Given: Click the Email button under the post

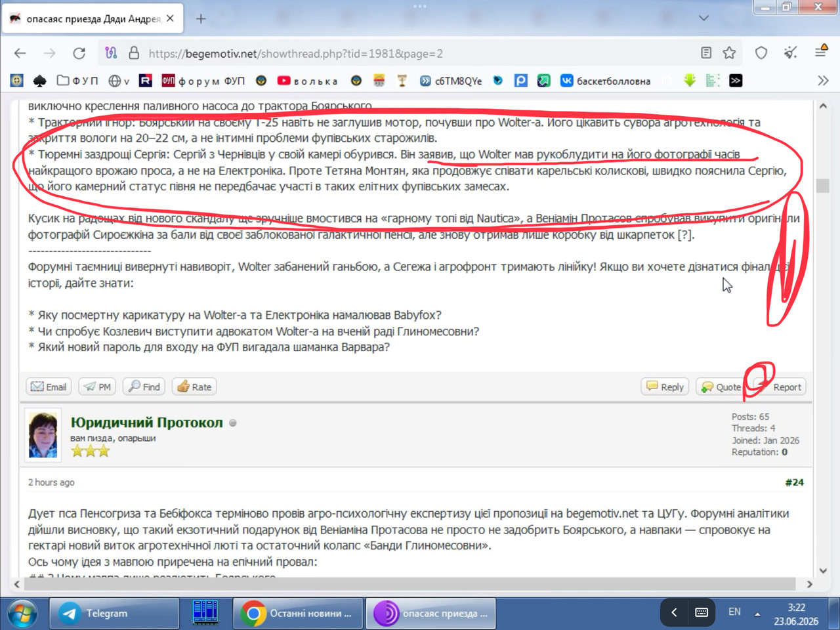Looking at the screenshot, I should 49,387.
